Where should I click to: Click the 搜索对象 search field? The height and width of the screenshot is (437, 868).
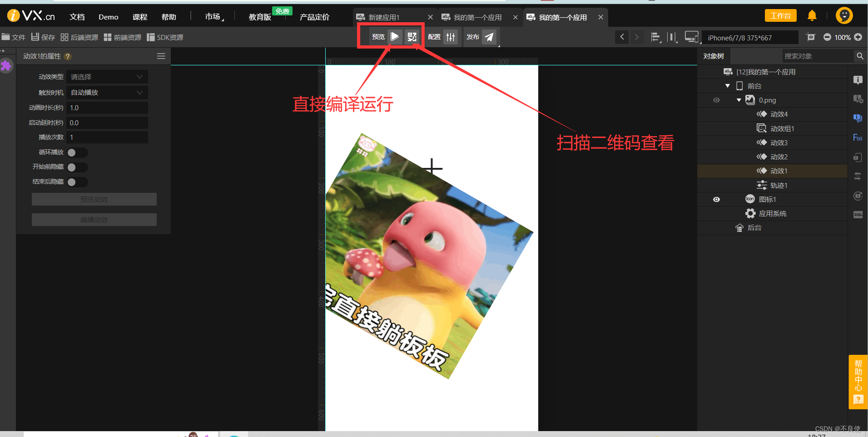(818, 56)
